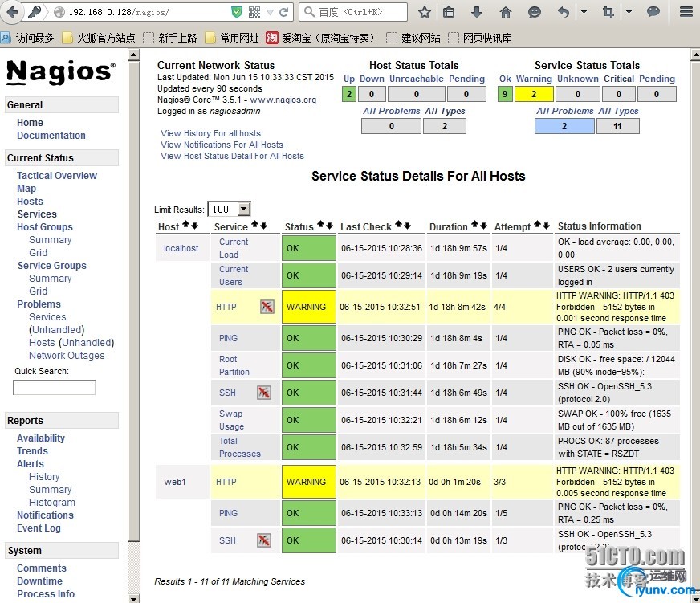
Task: Click the bookmark star icon
Action: tap(424, 12)
